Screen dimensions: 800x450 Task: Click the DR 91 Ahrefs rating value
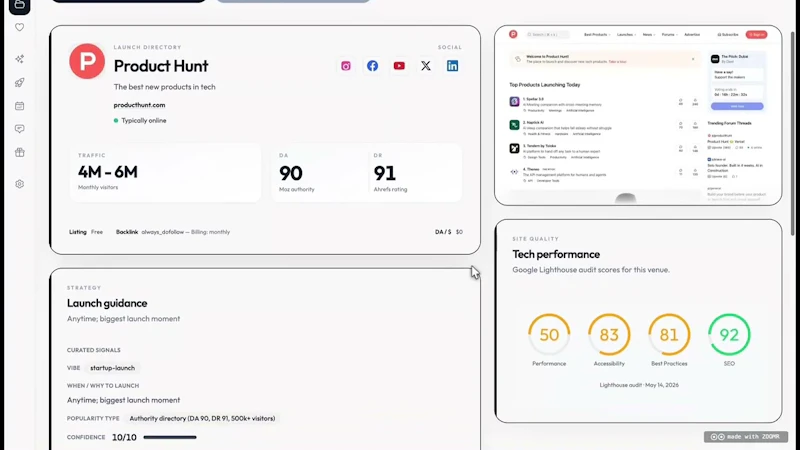[x=385, y=173]
